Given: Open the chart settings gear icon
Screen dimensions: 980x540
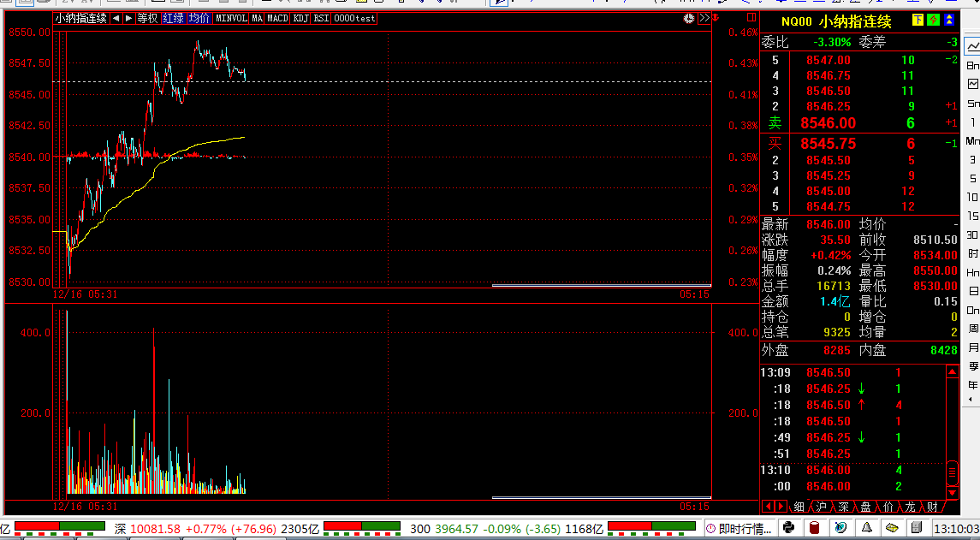Looking at the screenshot, I should (x=689, y=18).
